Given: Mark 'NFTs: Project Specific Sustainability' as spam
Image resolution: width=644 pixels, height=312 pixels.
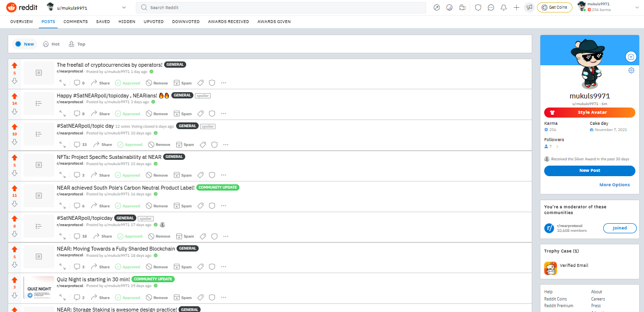Looking at the screenshot, I should (x=182, y=175).
